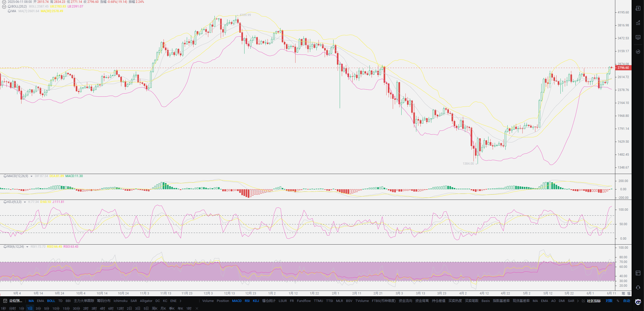Viewport: 644px width, 311px height.
Task: Expand more main indicators arrow after ENE
Action: click(181, 301)
